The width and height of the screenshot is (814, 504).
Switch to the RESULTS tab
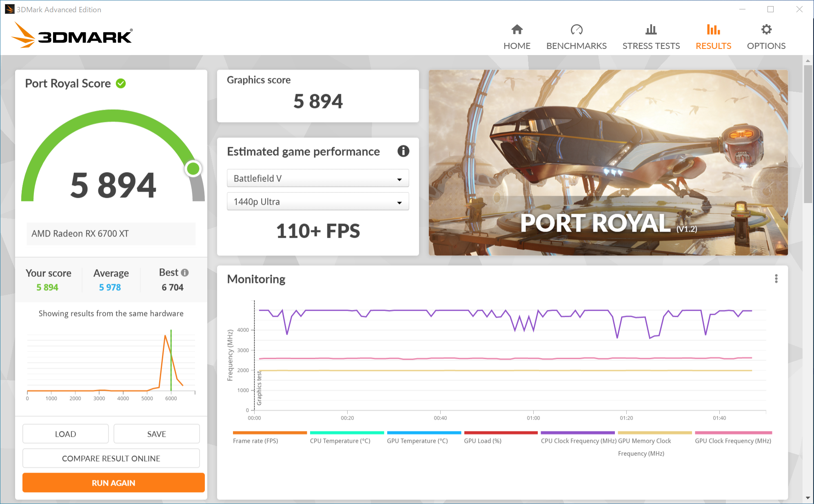(x=713, y=46)
